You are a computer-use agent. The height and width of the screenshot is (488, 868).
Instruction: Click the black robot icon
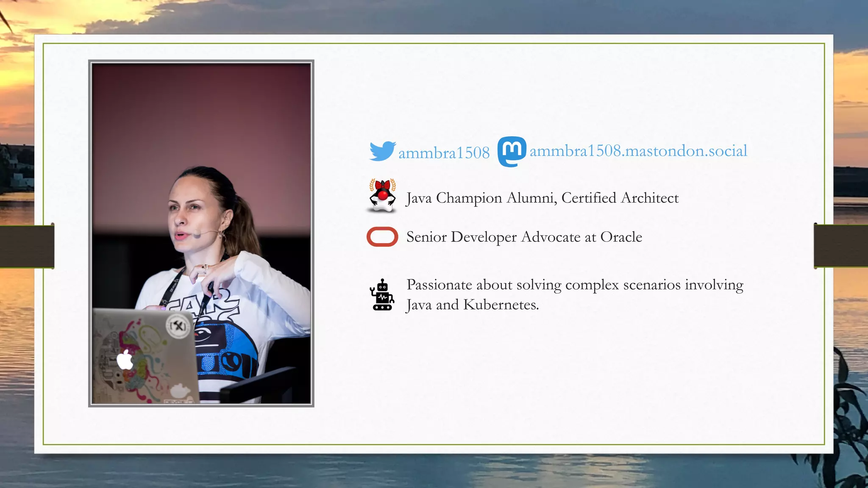tap(382, 295)
